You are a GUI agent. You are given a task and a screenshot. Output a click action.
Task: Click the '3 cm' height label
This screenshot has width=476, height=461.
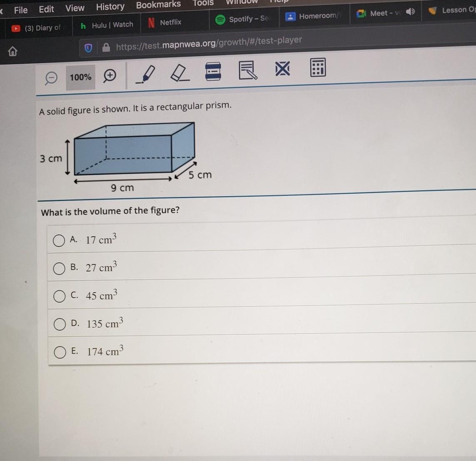pyautogui.click(x=51, y=158)
